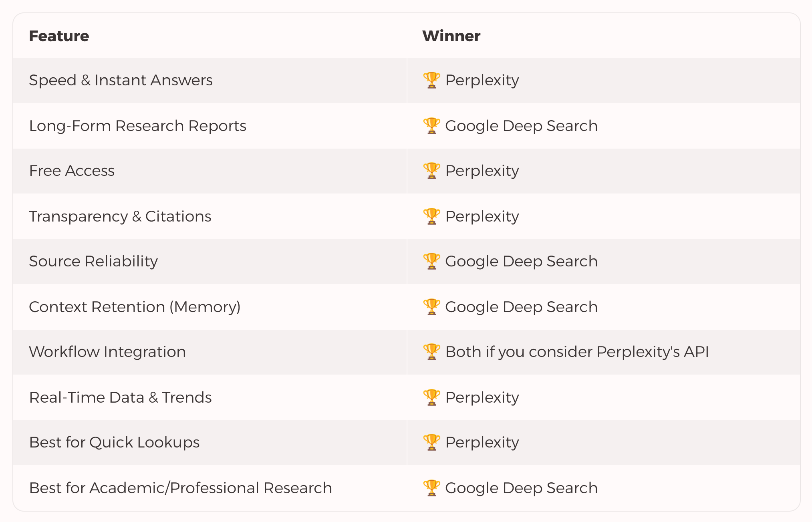Click the trophy icon in Academic/Professional Research row
This screenshot has width=812, height=522.
pyautogui.click(x=431, y=488)
